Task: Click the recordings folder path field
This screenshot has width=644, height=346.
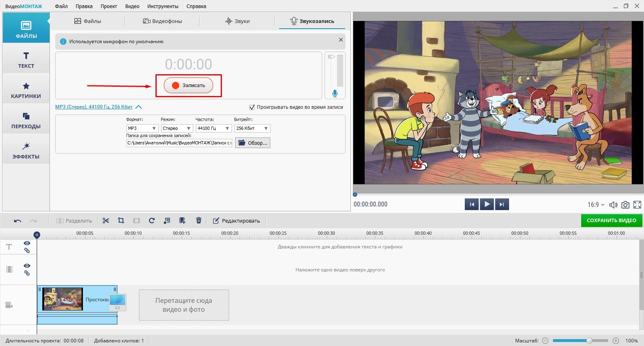Action: 179,143
